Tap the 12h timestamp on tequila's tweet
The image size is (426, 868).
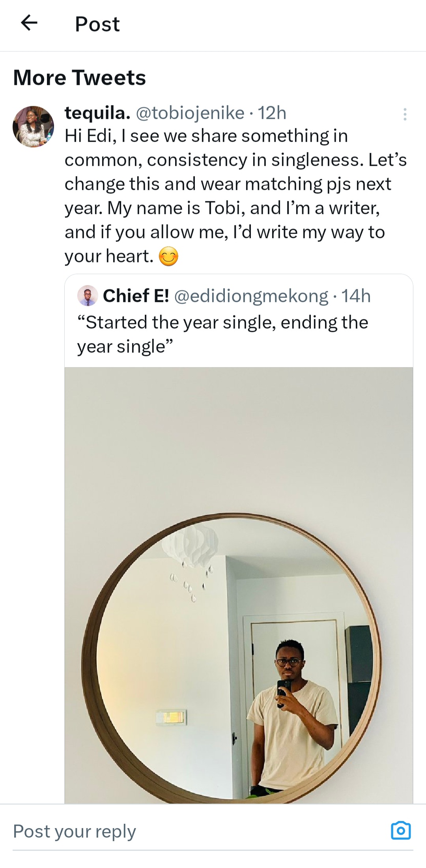(272, 113)
